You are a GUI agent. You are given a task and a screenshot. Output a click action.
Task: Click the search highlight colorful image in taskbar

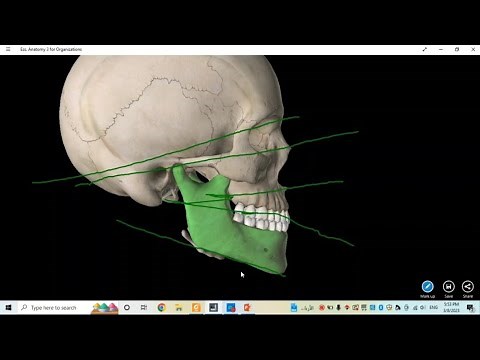coord(105,308)
